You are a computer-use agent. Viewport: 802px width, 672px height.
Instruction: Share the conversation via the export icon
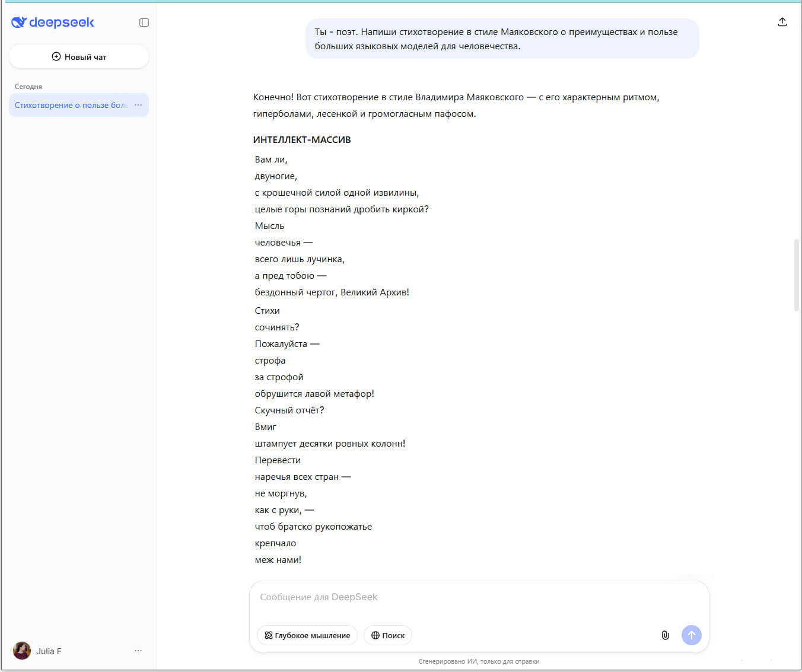(782, 21)
